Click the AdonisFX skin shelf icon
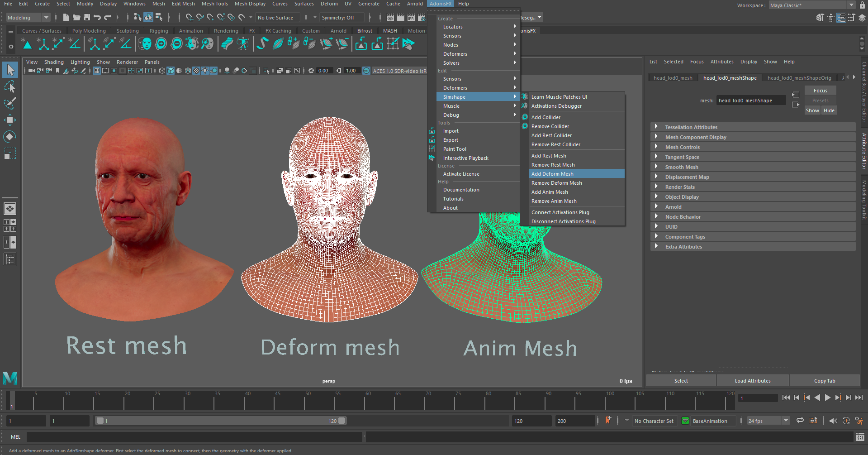The width and height of the screenshot is (868, 455). [227, 44]
